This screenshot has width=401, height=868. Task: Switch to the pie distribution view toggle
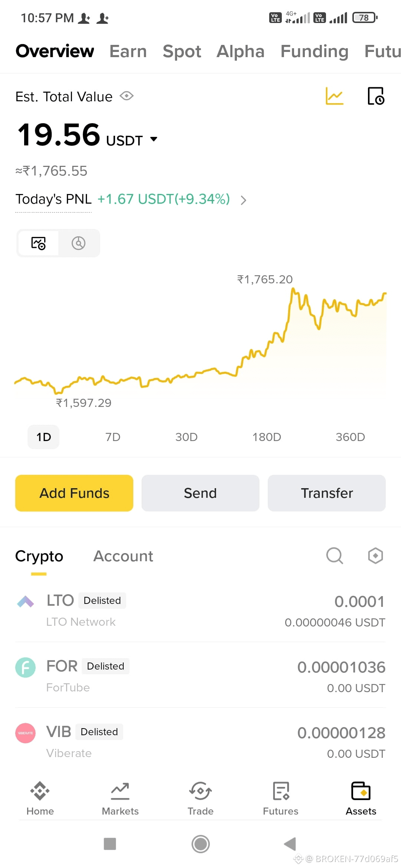point(78,243)
